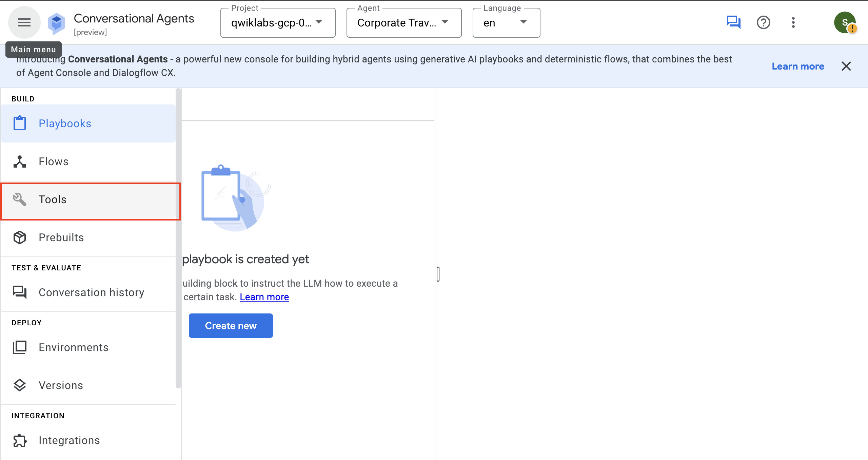The image size is (868, 460).
Task: Open the chat simulator icon
Action: pos(733,22)
